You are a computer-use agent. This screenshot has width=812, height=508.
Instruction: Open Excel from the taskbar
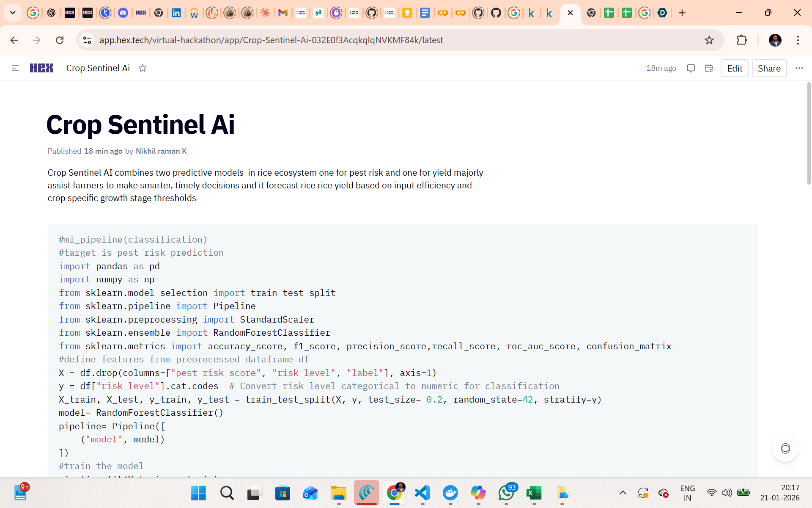tap(534, 493)
